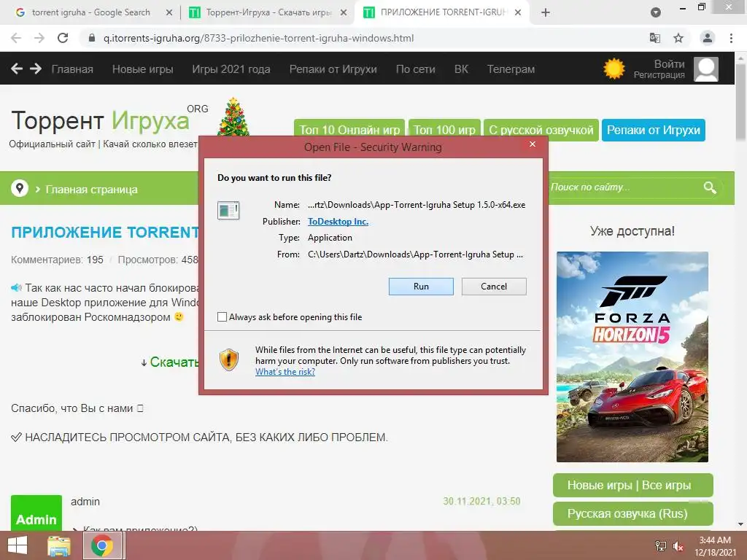The image size is (747, 560).
Task: Click the muted volume tray icon
Action: (678, 545)
